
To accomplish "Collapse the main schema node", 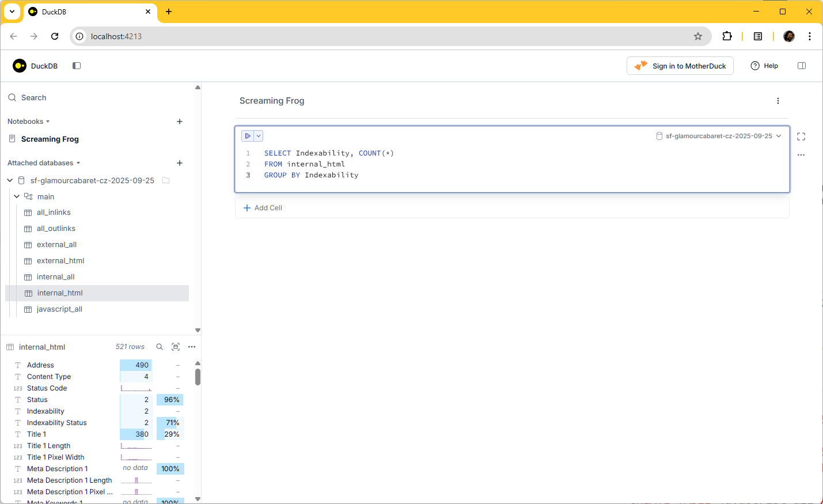I will point(17,196).
